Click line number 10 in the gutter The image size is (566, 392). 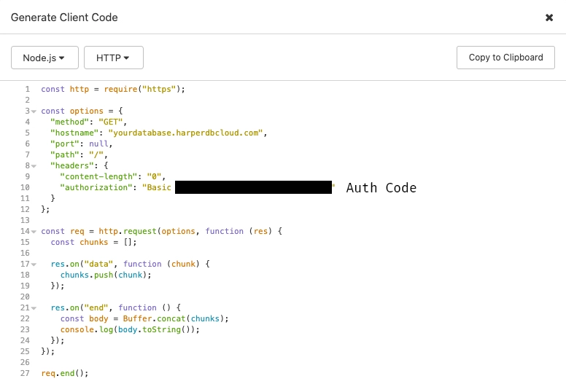(25, 187)
